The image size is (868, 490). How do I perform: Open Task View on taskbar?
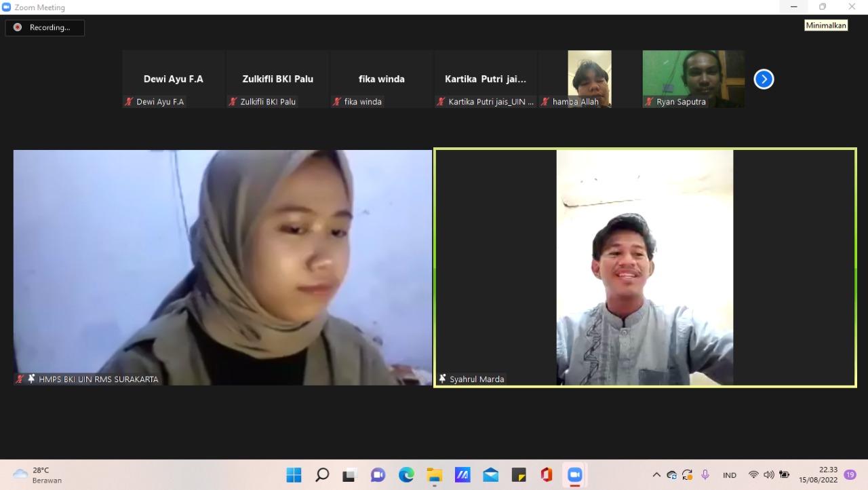click(x=350, y=475)
